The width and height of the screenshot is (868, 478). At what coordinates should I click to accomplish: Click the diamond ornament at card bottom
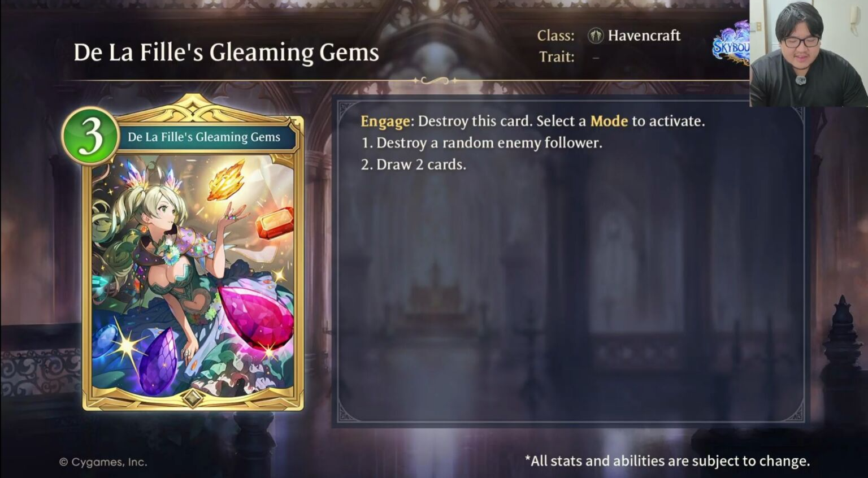pos(193,397)
